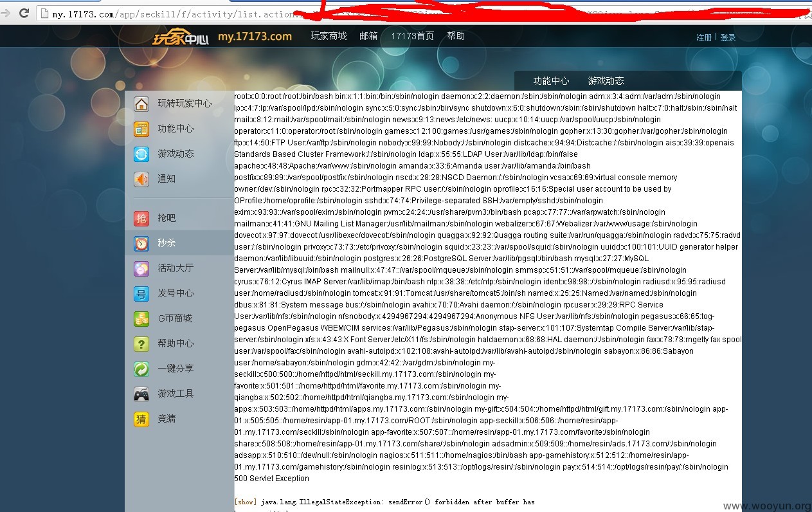Click the 帮助中心 question mark icon

point(141,343)
